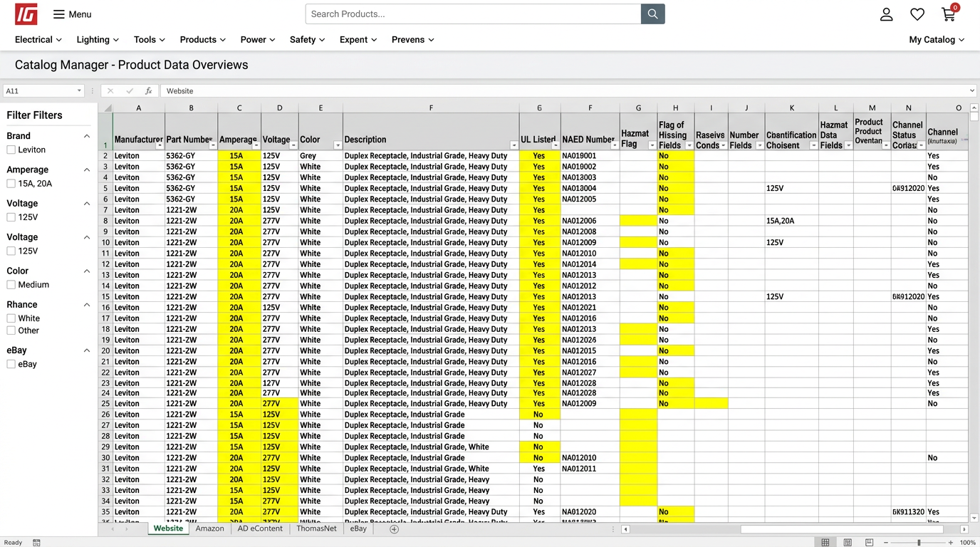The image size is (980, 547).
Task: Click the hamburger Menu button
Action: coord(72,14)
